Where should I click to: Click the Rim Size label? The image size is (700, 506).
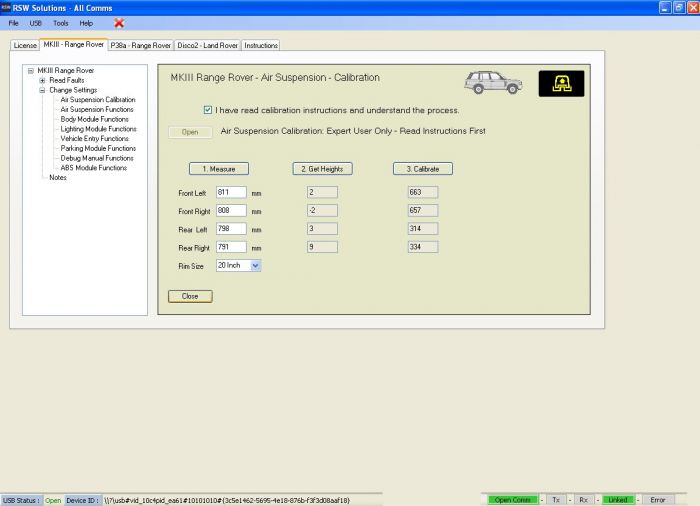click(191, 266)
